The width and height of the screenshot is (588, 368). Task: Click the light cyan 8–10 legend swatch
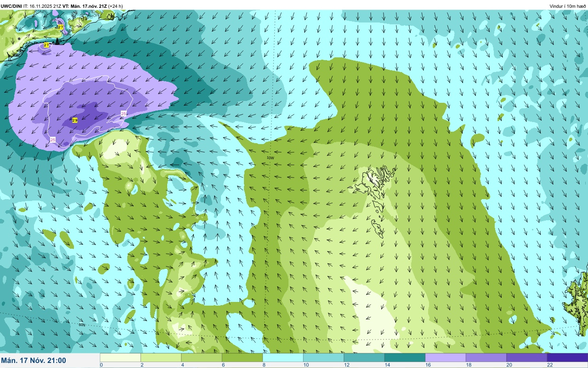[x=283, y=357]
